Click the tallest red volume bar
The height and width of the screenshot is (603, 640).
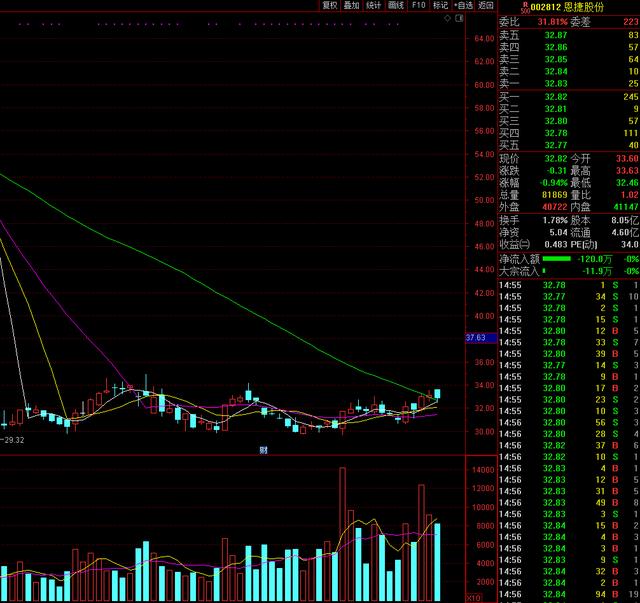[342, 534]
